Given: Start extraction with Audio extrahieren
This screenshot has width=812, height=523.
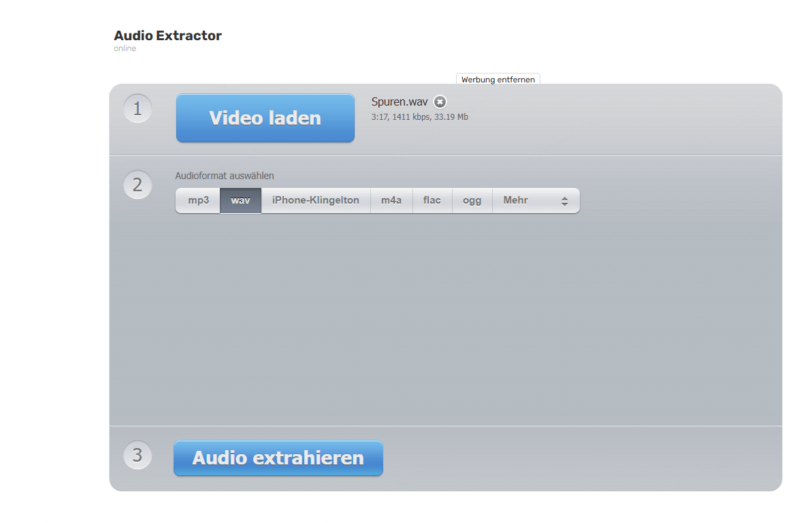Looking at the screenshot, I should pyautogui.click(x=278, y=458).
